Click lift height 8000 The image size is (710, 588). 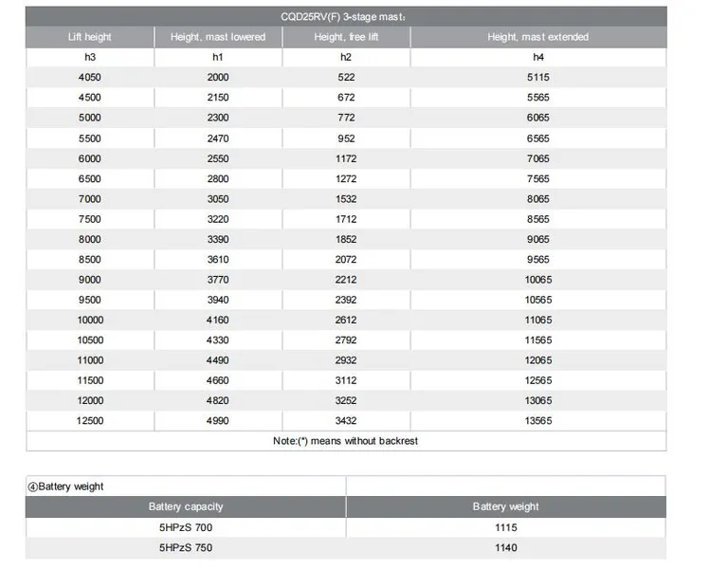[x=90, y=239]
